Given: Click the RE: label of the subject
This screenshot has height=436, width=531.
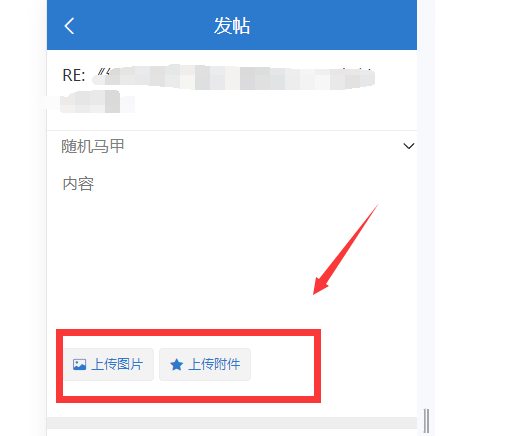Looking at the screenshot, I should pos(73,75).
